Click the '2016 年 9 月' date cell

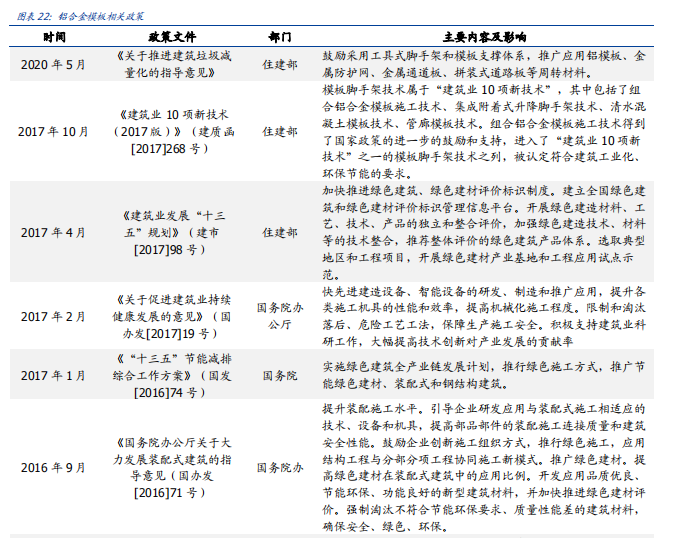pos(54,467)
